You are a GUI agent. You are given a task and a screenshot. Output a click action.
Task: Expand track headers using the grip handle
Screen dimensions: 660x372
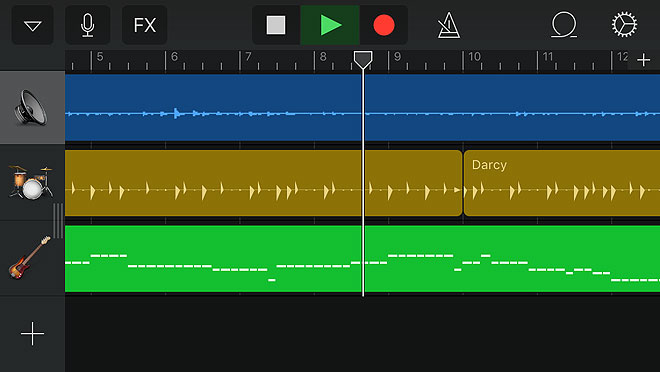coord(58,221)
